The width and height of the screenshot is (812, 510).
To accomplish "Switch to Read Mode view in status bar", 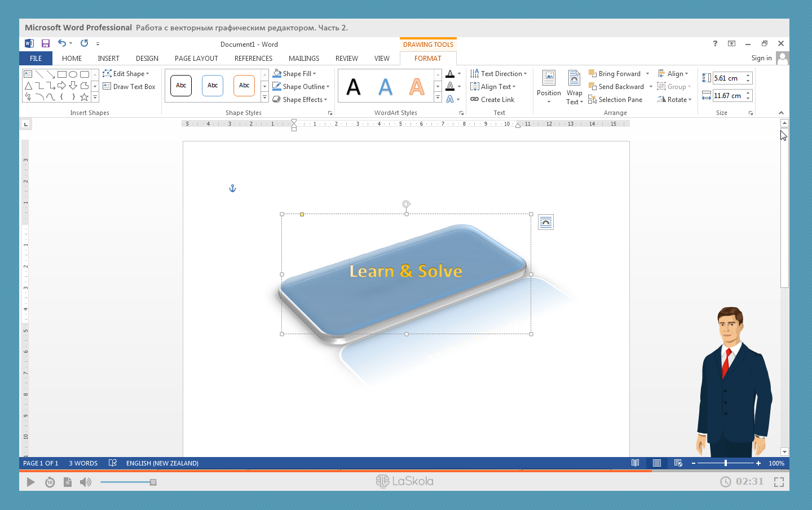I will point(636,463).
